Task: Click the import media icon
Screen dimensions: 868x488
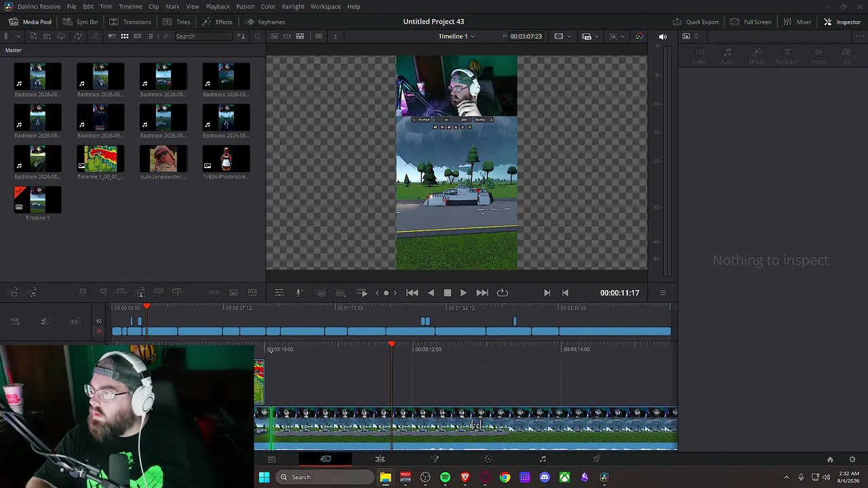Action: pyautogui.click(x=33, y=36)
